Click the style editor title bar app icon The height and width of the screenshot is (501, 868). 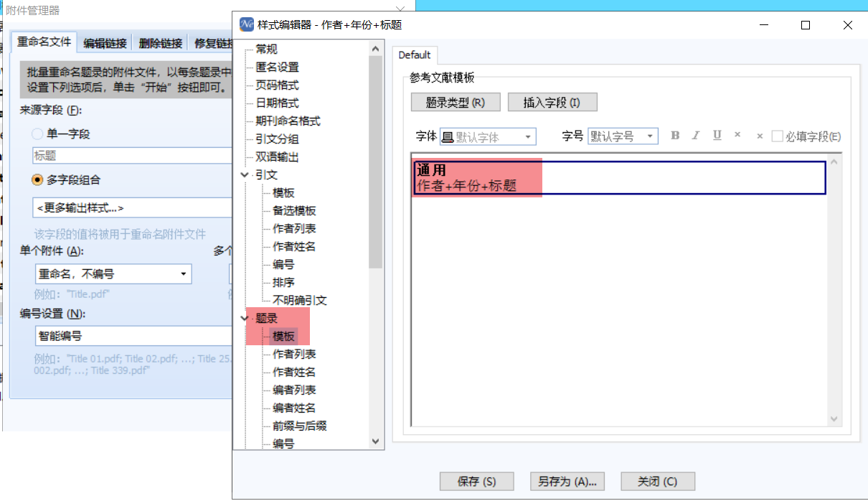click(247, 24)
